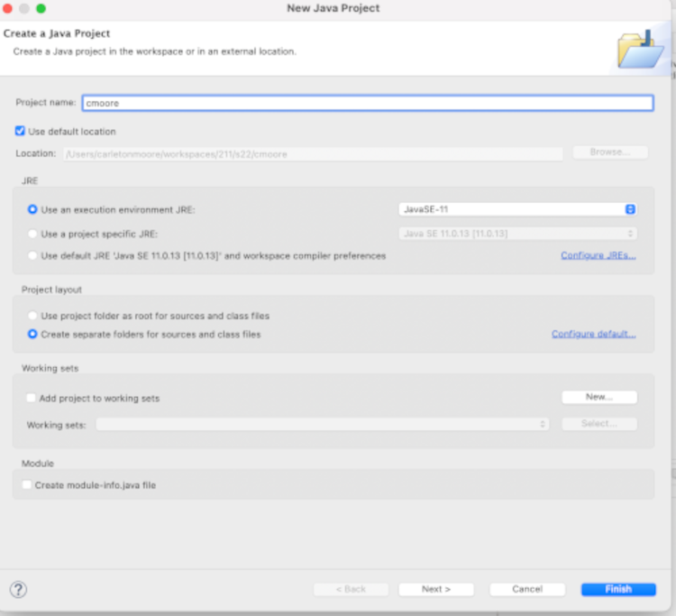Viewport: 676px width, 616px height.
Task: Click the < Back button
Action: (x=351, y=589)
